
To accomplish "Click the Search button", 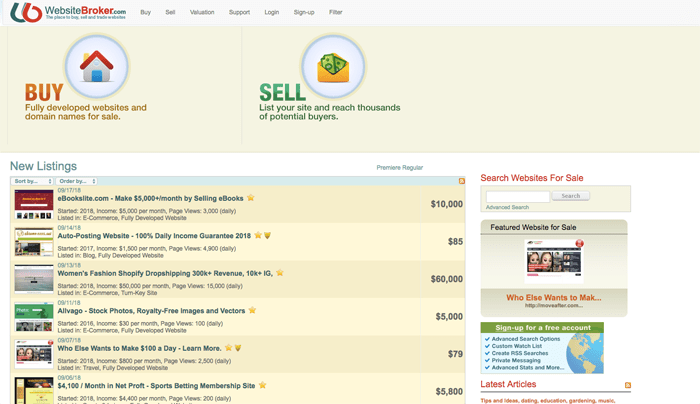I will (x=571, y=196).
